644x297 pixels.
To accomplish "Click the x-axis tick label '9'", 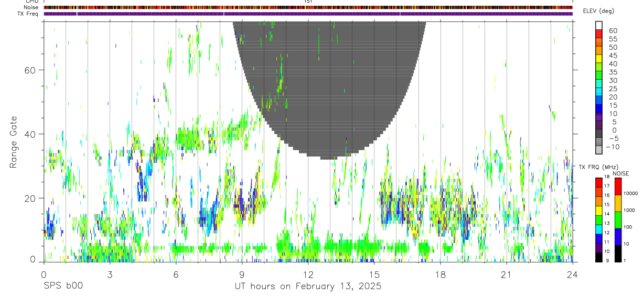I will [x=242, y=274].
